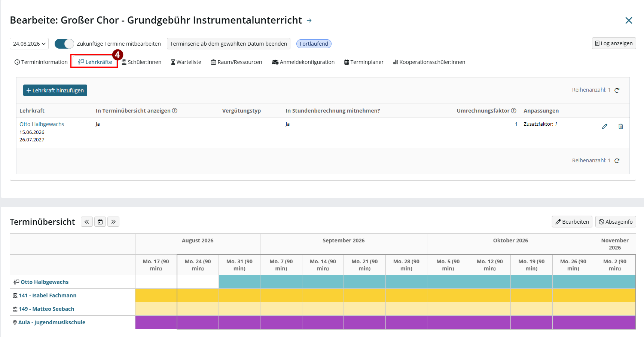This screenshot has height=337, width=644.
Task: Click the Lehrkraft column header
Action: click(x=32, y=111)
